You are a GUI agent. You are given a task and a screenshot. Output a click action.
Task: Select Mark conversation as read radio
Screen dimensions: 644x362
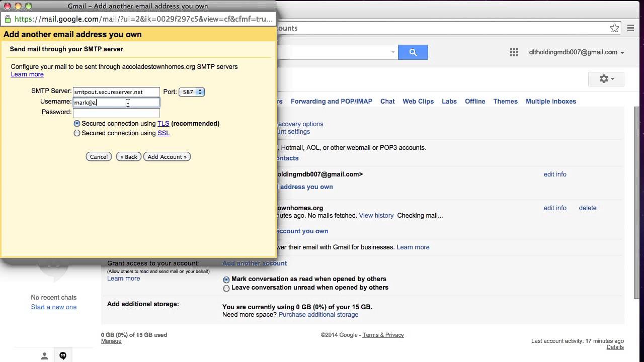(x=226, y=280)
